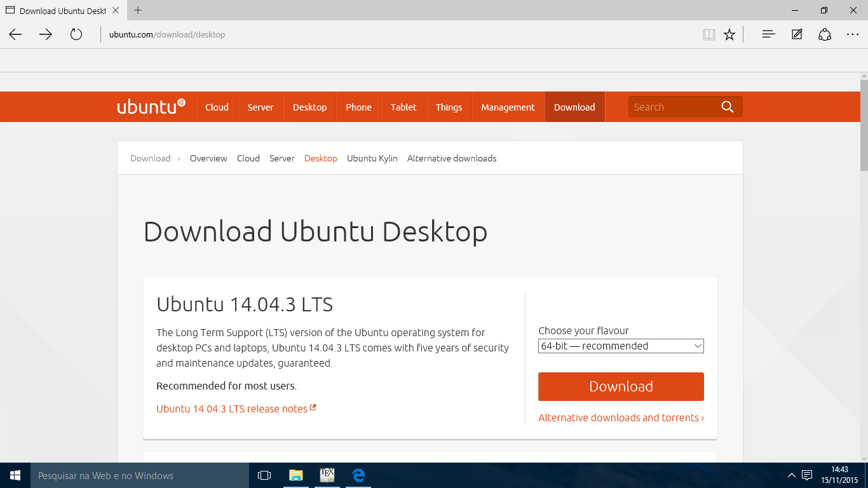Open the Cloud menu in Ubuntu navigation
Screen dimensions: 868x488
217,107
